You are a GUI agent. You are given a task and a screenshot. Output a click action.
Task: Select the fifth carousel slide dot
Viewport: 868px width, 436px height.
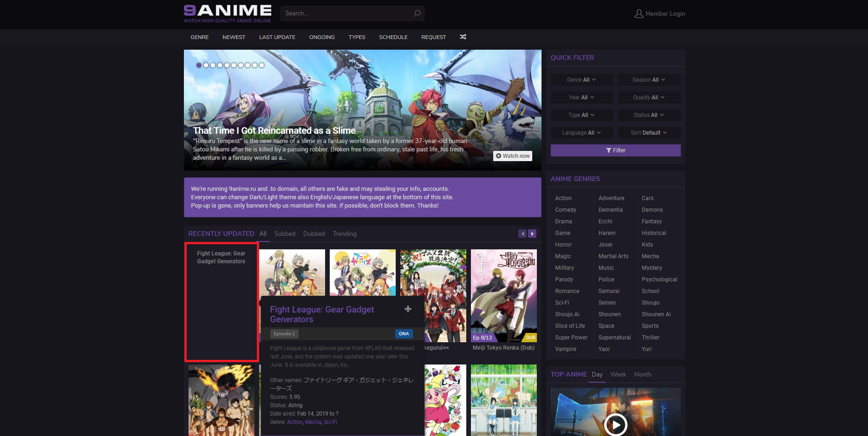227,65
